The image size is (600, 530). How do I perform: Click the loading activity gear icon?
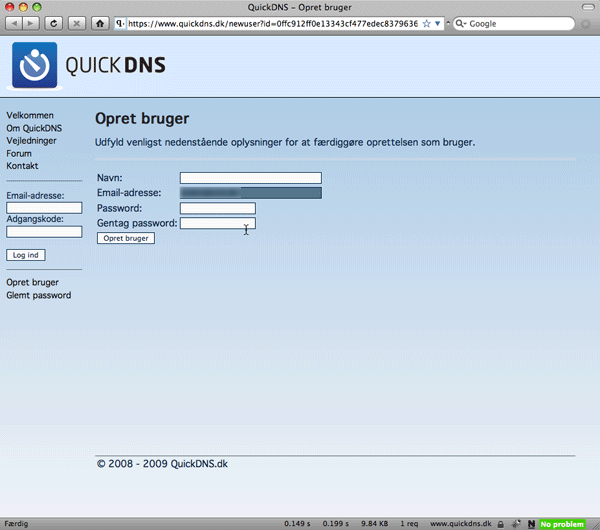(x=585, y=24)
